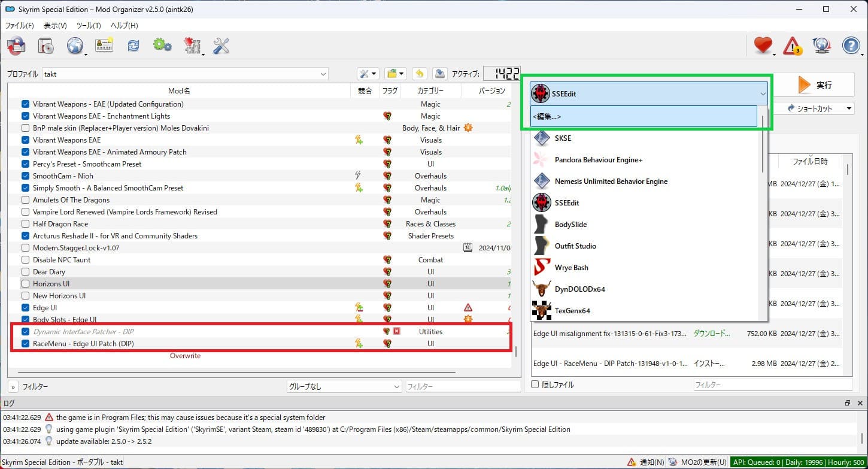The width and height of the screenshot is (868, 469).
Task: Open the 表示(V) menu
Action: [55, 26]
